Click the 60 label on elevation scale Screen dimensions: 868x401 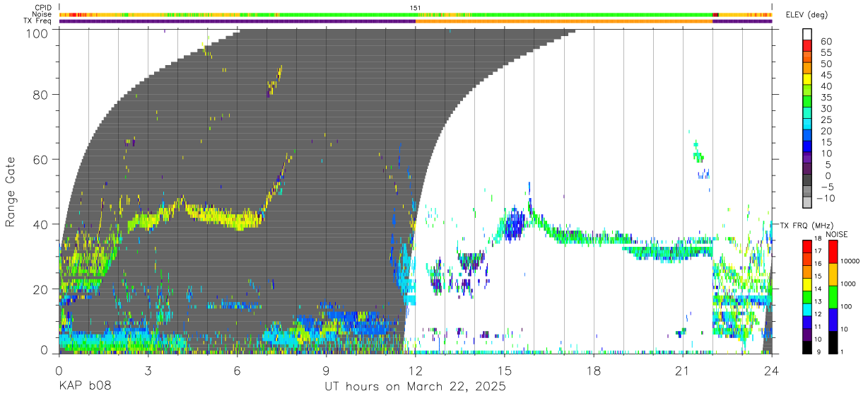coord(826,42)
